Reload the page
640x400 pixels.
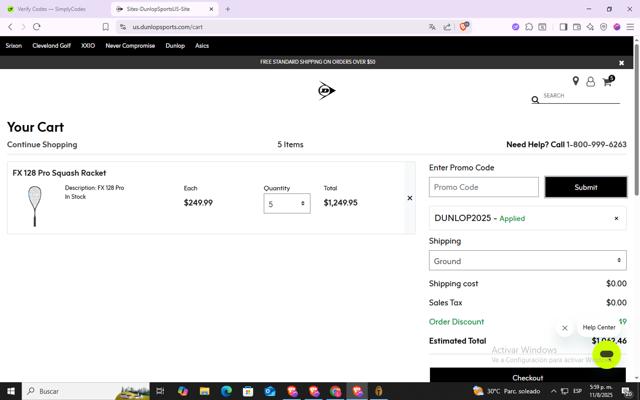point(37,27)
